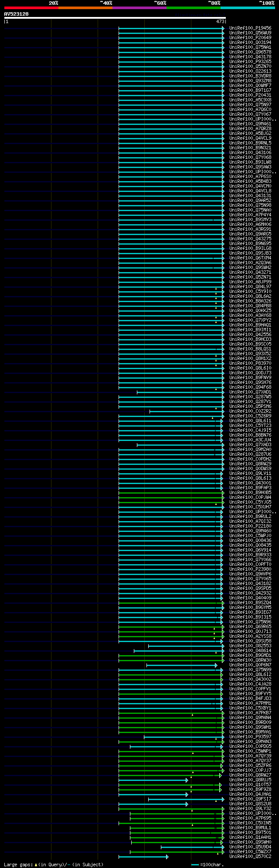Click the red identity legend segment
The width and height of the screenshot is (279, 868).
pyautogui.click(x=31, y=8)
